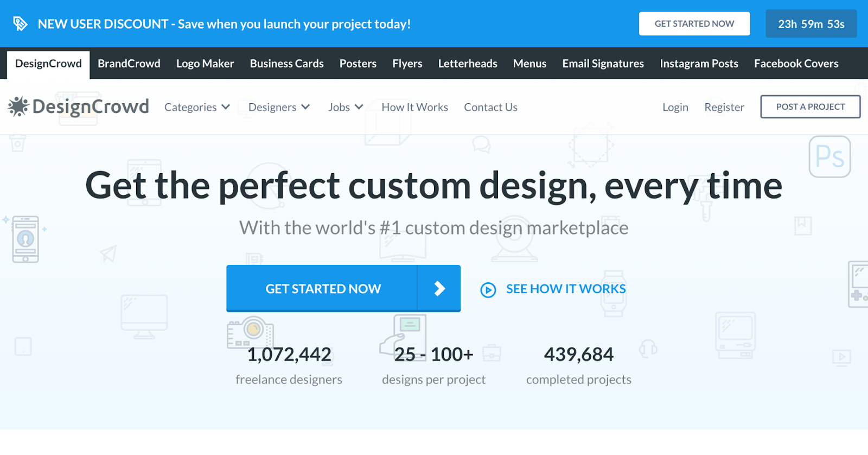
Task: Click the banner Get Started Now button
Action: coord(694,24)
